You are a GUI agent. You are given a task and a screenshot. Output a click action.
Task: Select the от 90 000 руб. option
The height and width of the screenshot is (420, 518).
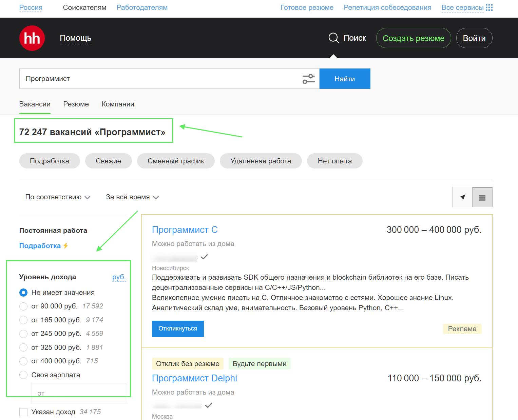pos(23,306)
